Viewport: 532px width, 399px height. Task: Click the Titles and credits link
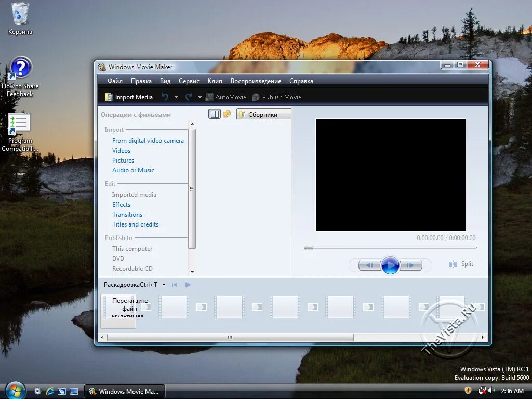(136, 224)
